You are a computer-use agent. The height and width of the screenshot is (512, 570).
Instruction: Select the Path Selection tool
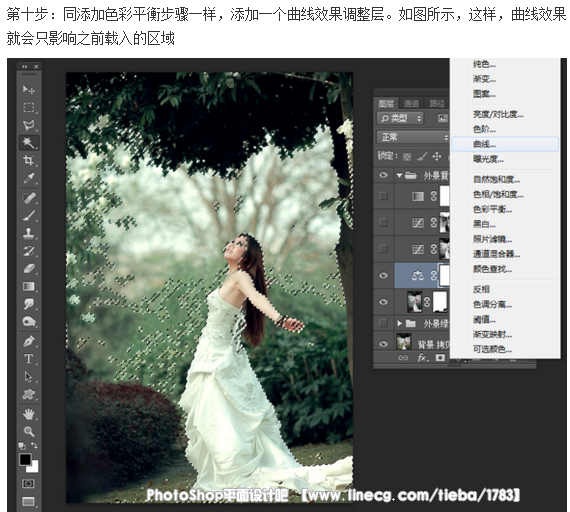coord(28,377)
